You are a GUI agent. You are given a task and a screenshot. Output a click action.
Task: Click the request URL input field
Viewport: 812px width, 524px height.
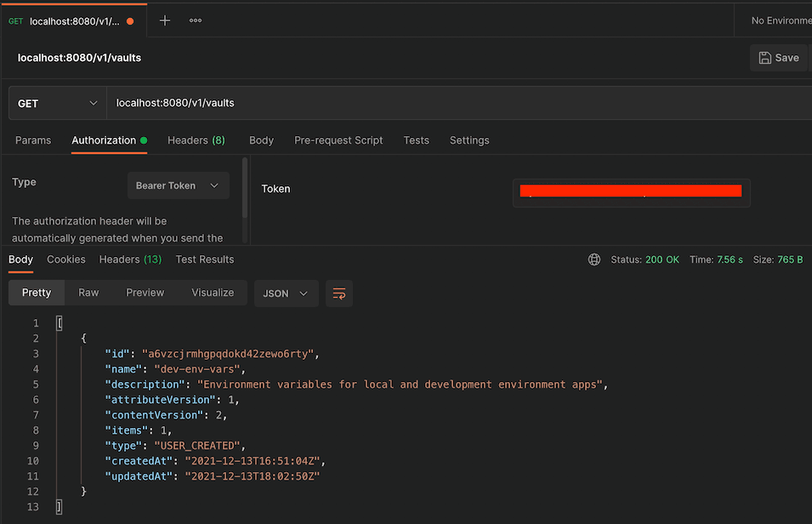(459, 103)
